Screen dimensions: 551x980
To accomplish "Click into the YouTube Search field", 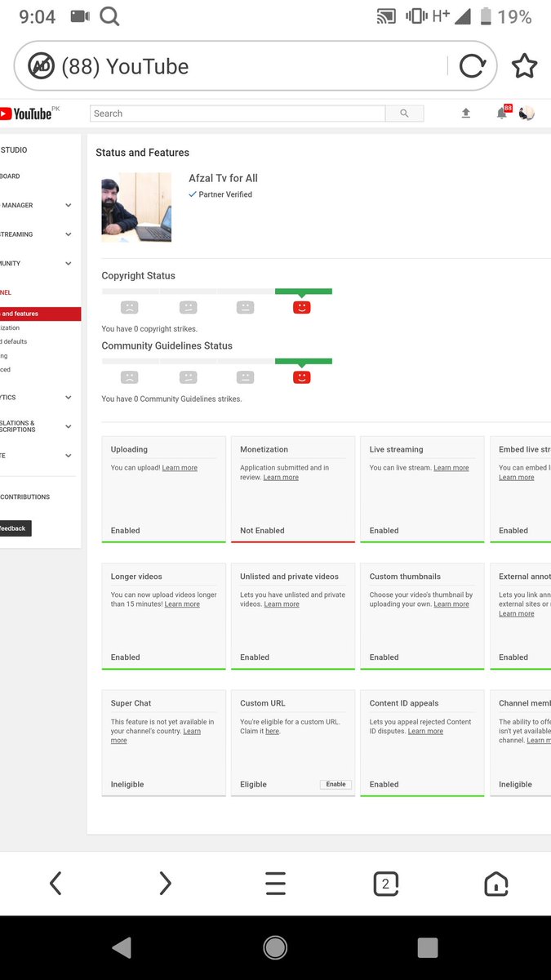I will coord(238,114).
